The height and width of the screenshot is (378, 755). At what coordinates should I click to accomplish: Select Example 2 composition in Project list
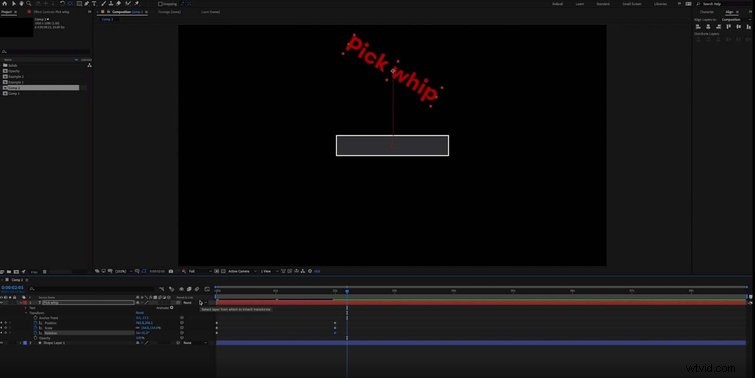15,76
